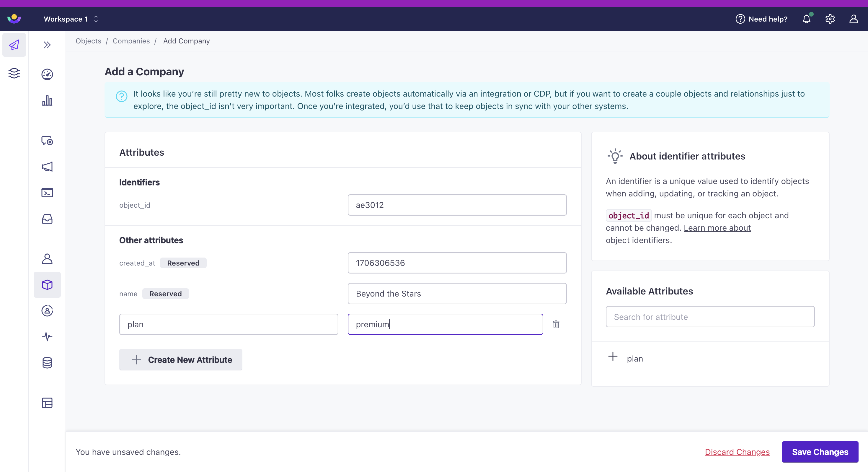Click the Objects navigation icon in sidebar
Viewport: 868px width, 472px height.
(x=47, y=284)
